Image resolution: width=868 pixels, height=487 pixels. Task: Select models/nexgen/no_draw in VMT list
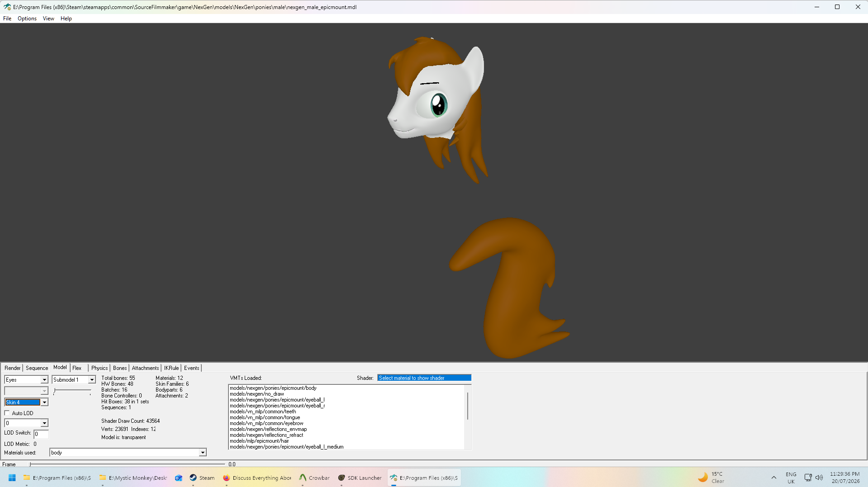tap(257, 394)
